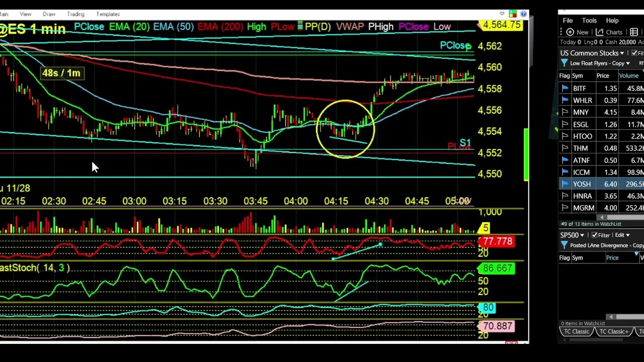Switch to the TC Classic+ tab
The image size is (644, 362).
(x=614, y=332)
